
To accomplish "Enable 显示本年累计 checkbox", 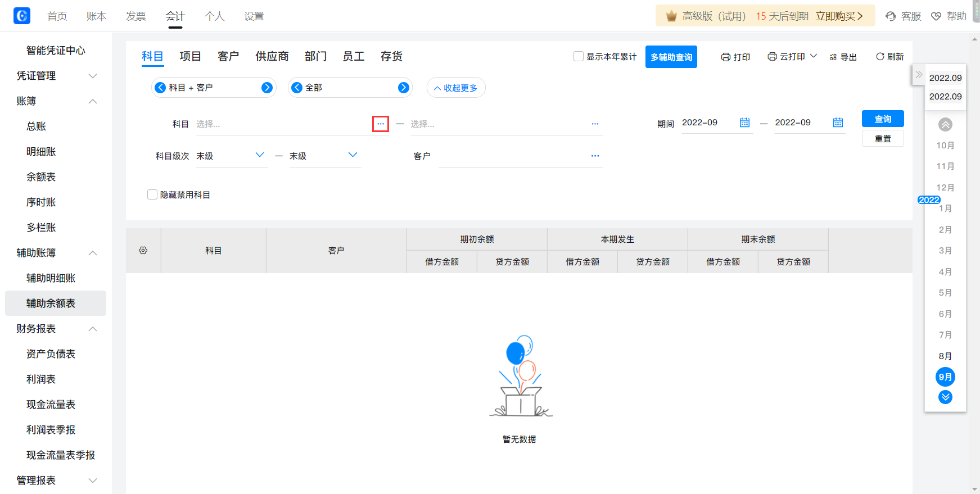I will click(579, 56).
